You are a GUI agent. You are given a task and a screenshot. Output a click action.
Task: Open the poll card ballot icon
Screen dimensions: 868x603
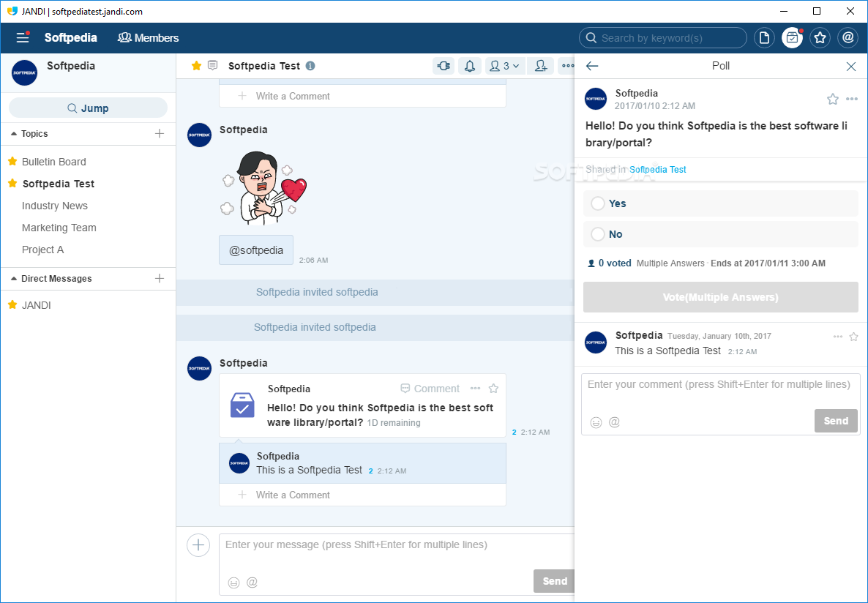point(242,405)
